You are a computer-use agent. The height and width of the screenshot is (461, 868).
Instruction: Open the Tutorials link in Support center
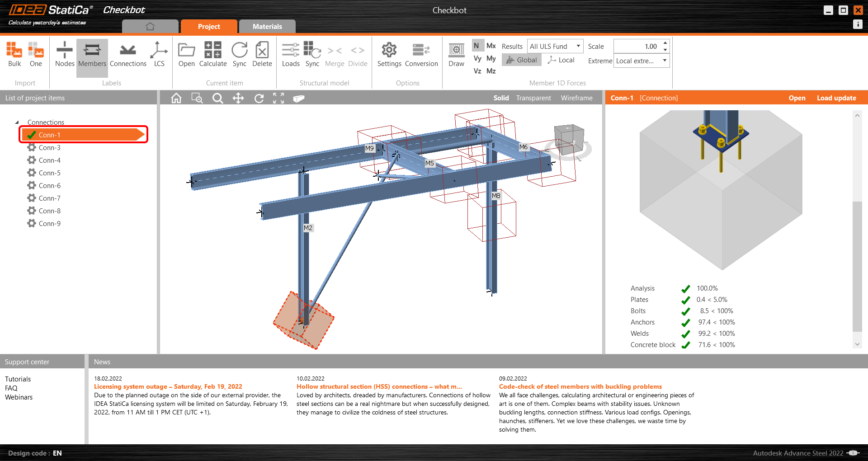coord(18,379)
